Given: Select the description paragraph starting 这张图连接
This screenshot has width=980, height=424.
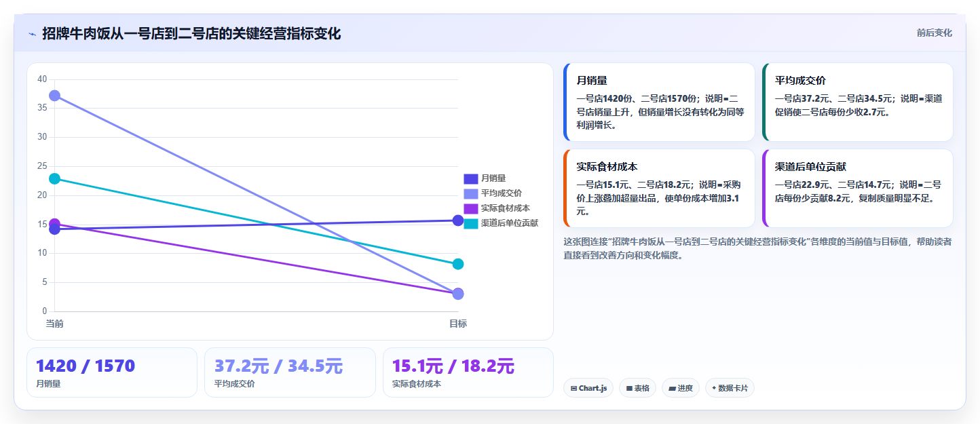Looking at the screenshot, I should point(757,248).
